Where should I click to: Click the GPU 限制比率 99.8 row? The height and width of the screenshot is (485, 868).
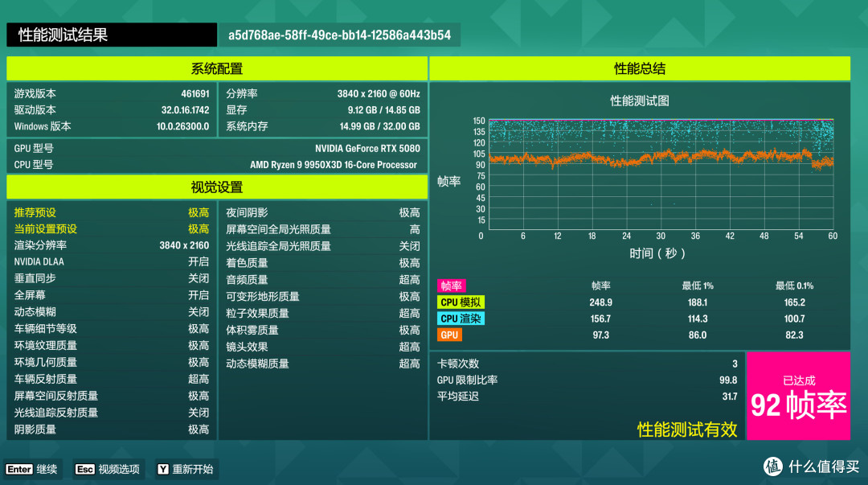point(587,380)
